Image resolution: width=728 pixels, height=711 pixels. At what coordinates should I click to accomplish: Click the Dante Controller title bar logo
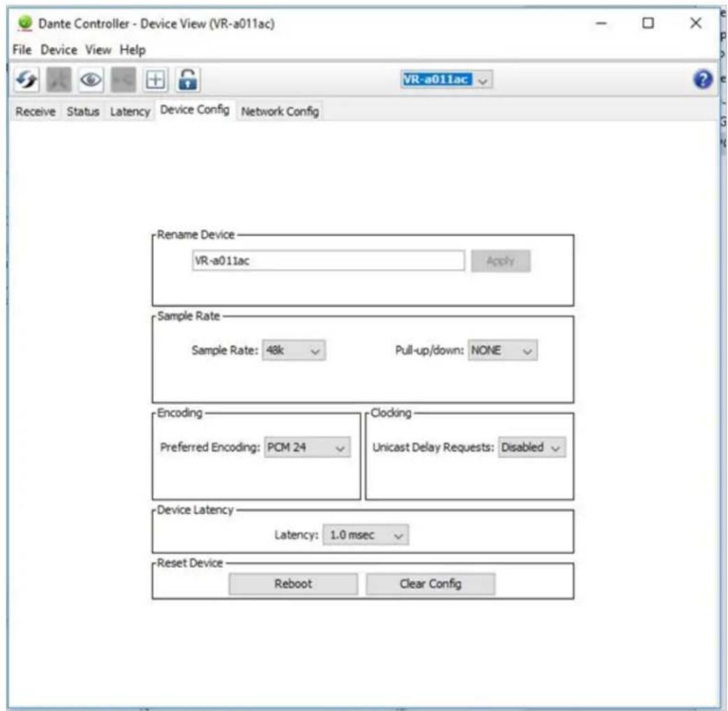click(x=25, y=23)
